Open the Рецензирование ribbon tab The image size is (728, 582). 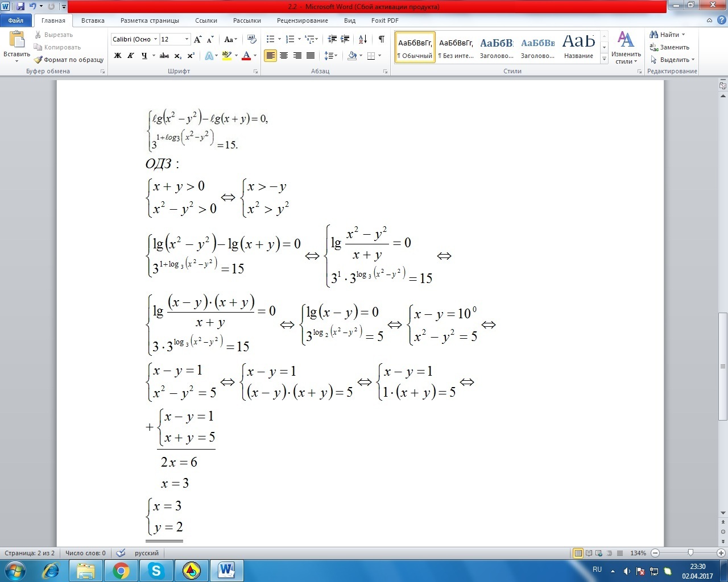(x=302, y=20)
